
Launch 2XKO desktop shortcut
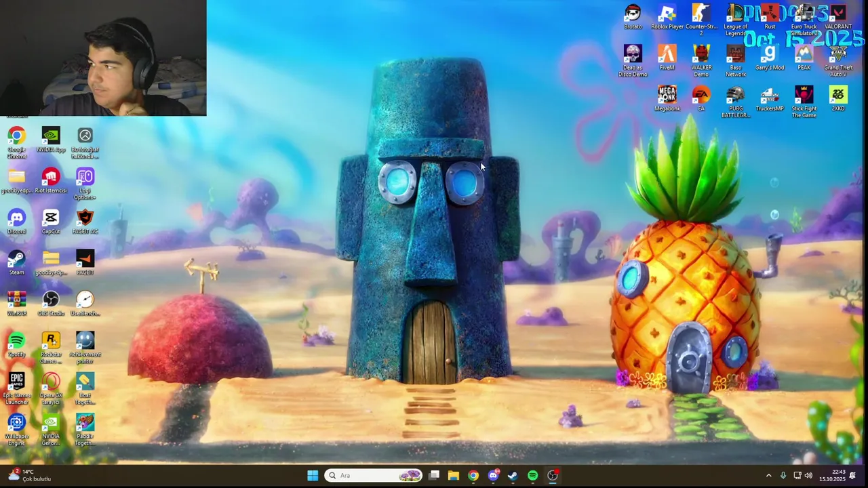838,98
